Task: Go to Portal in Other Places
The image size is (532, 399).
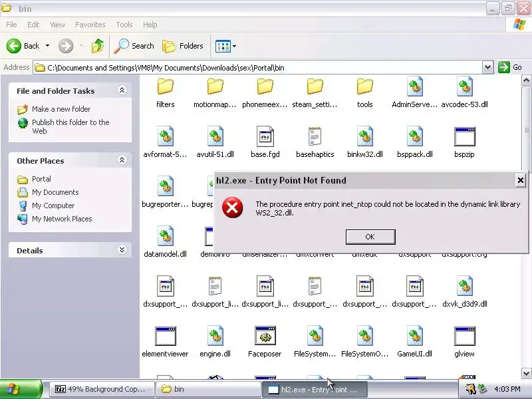Action: pos(41,179)
